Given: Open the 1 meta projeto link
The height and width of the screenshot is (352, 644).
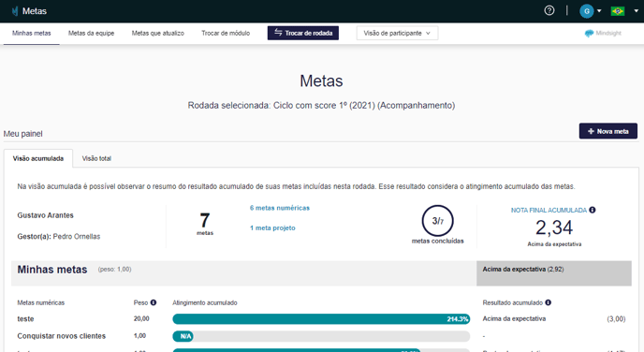Looking at the screenshot, I should click(x=272, y=228).
